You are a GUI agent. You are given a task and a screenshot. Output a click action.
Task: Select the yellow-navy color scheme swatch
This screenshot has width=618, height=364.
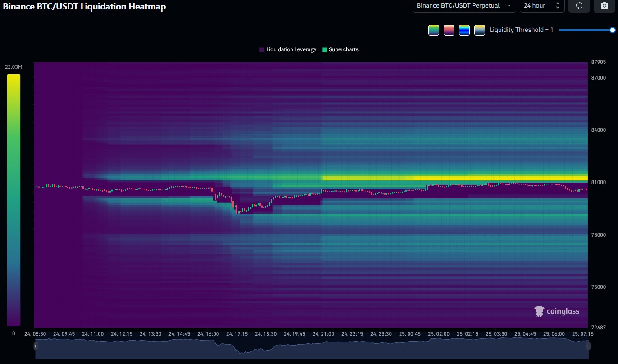(480, 30)
